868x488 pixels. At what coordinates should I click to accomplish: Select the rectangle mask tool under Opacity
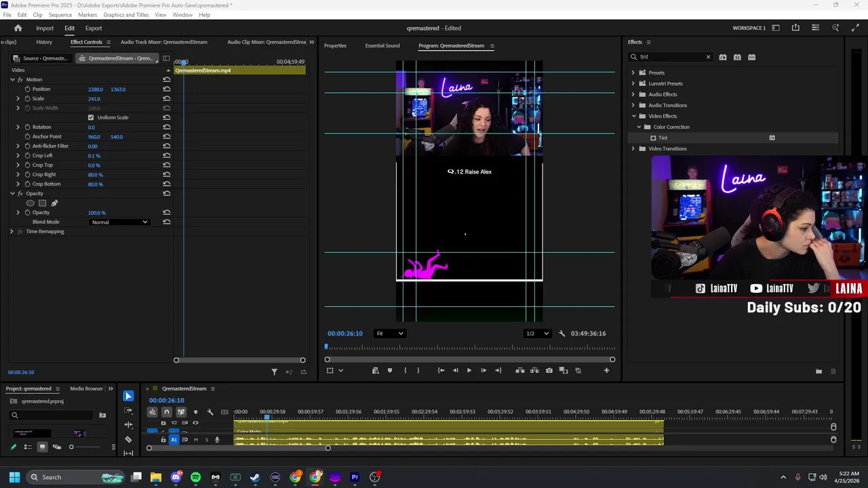point(42,203)
